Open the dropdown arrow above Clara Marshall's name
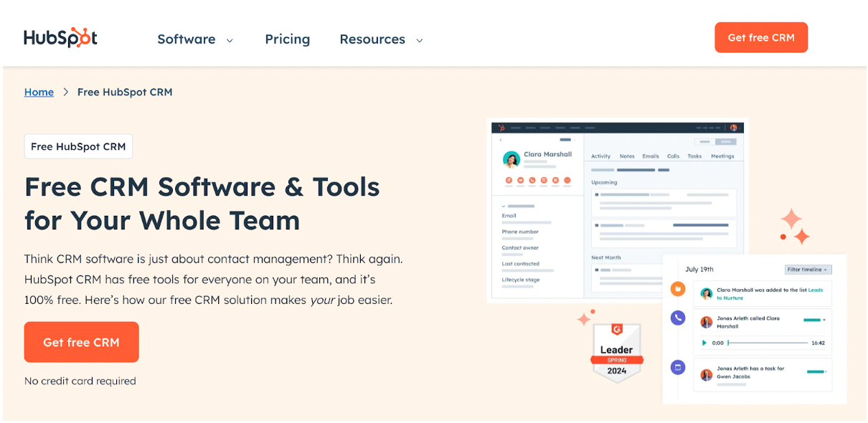Viewport: 868px width, 423px height. [575, 140]
